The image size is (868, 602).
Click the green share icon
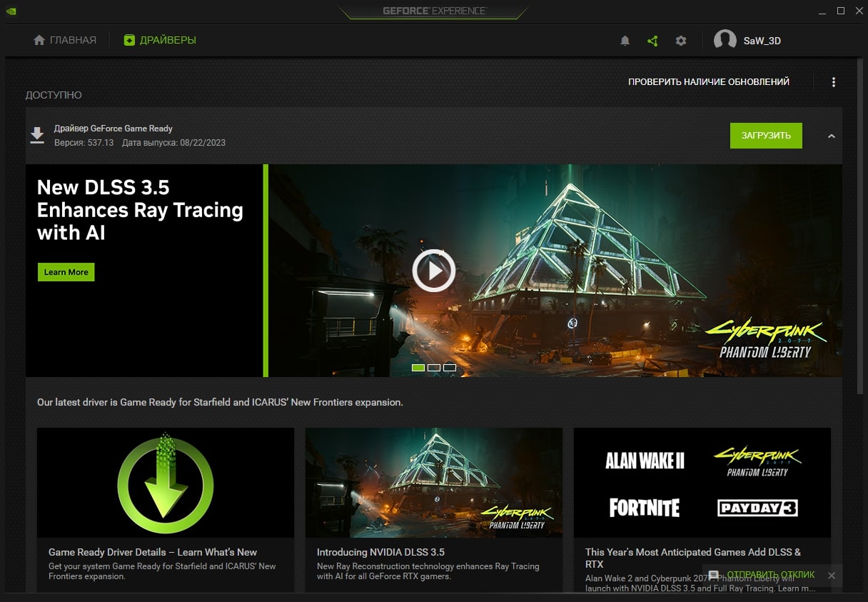(652, 41)
